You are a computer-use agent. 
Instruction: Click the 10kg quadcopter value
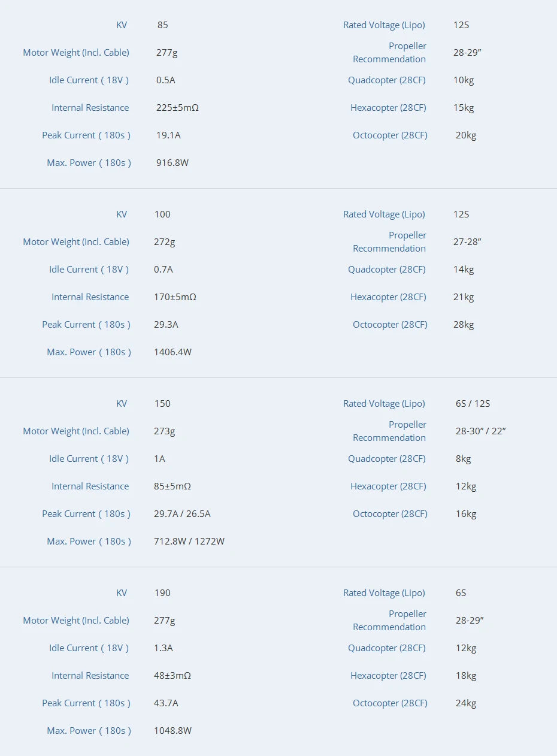tap(464, 80)
